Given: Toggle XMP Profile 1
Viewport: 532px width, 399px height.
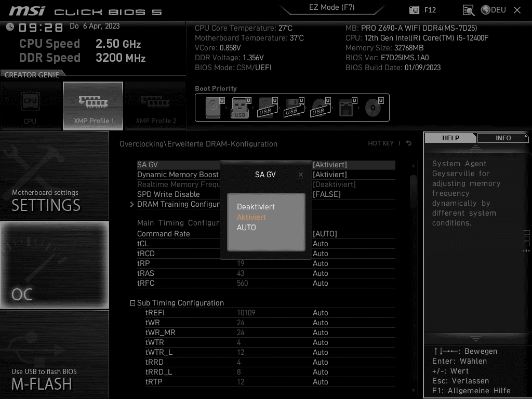Looking at the screenshot, I should pos(93,106).
